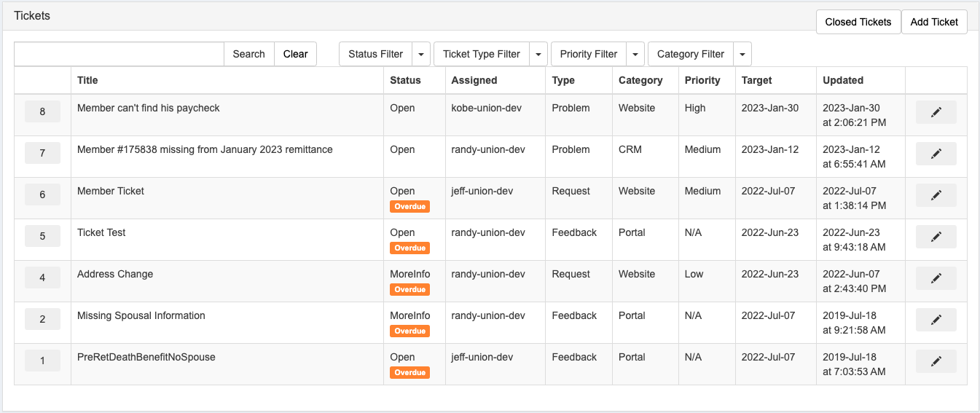Edit ticket 8 with the pencil icon

[936, 112]
